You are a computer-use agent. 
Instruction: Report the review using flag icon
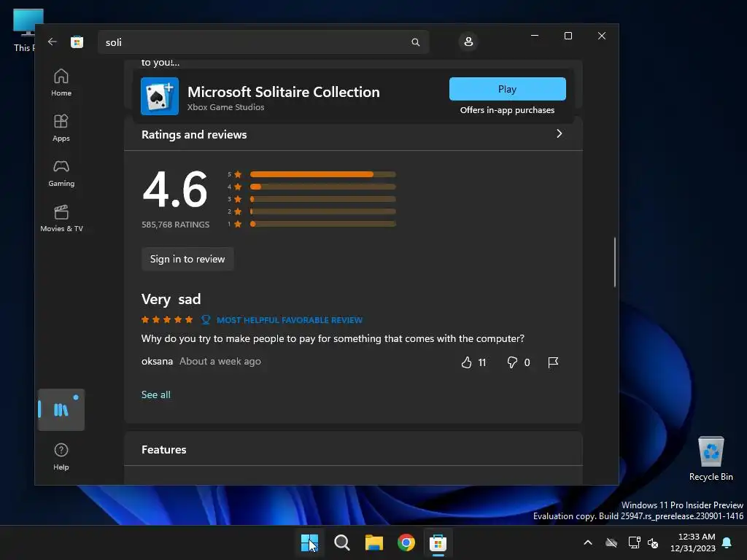[x=553, y=362]
